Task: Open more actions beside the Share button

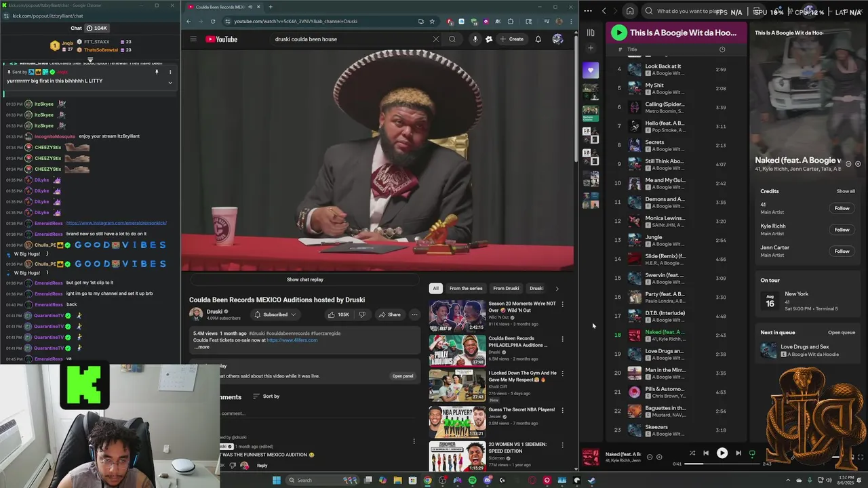Action: 414,314
